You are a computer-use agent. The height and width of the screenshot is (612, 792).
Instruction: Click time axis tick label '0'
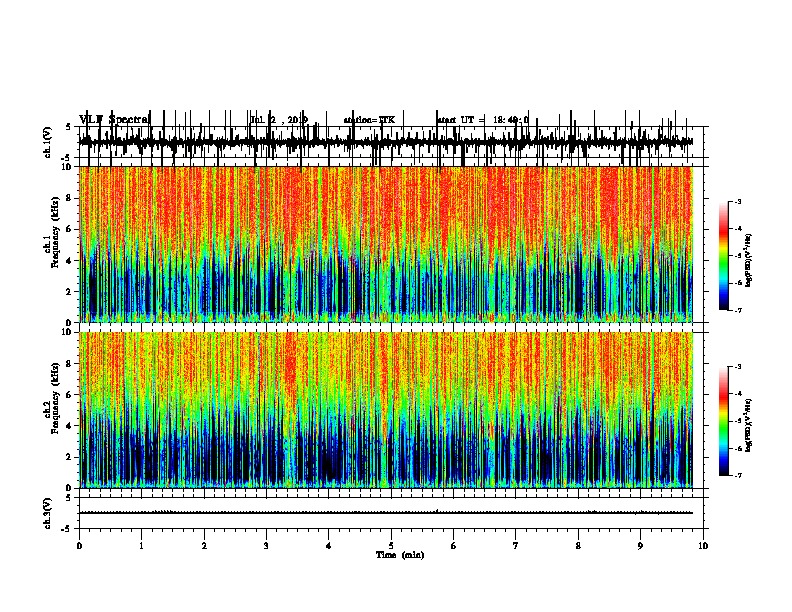click(x=79, y=546)
